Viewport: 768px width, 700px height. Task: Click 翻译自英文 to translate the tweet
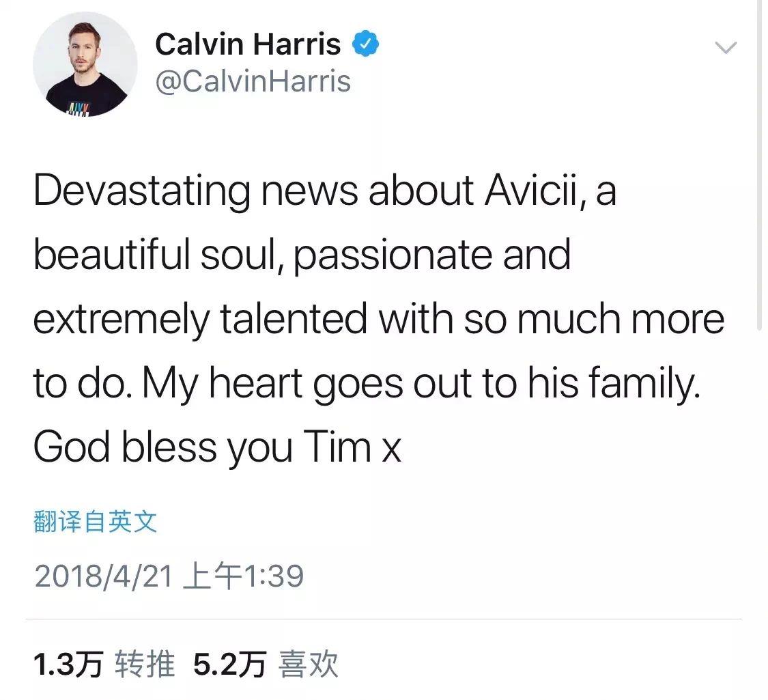click(x=95, y=521)
